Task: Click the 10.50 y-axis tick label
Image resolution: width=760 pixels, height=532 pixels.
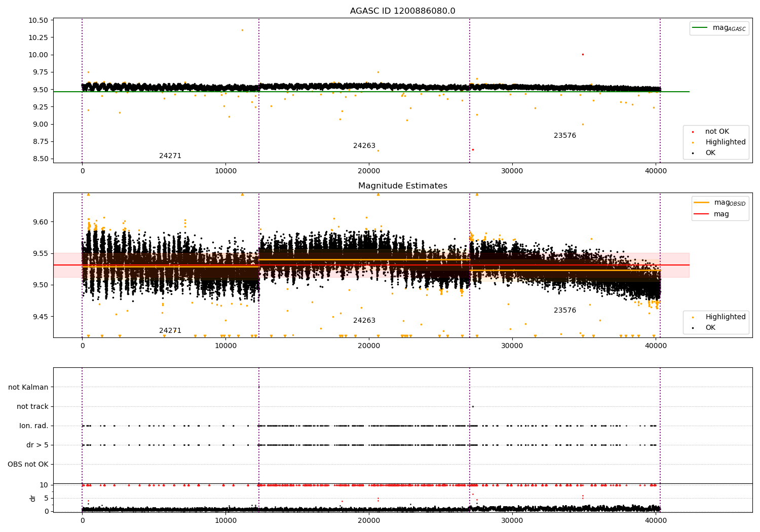Action: click(38, 20)
